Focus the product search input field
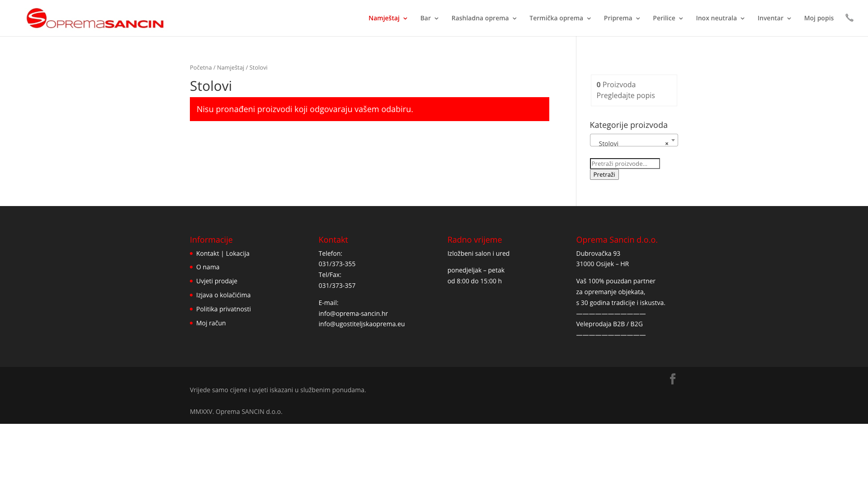This screenshot has width=868, height=488. pos(624,164)
